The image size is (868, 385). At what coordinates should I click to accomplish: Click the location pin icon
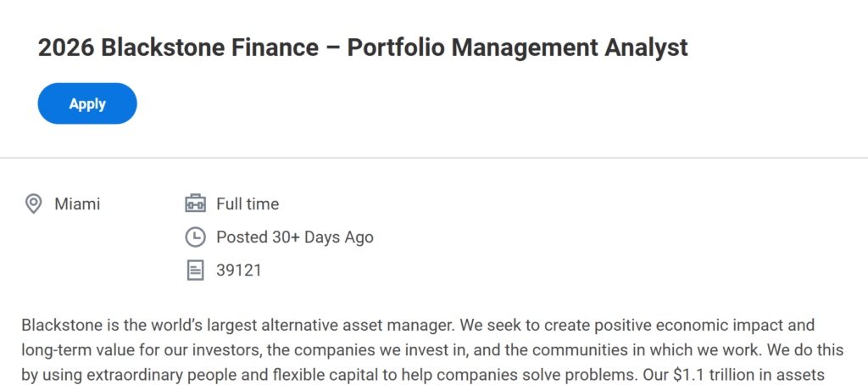pyautogui.click(x=34, y=204)
